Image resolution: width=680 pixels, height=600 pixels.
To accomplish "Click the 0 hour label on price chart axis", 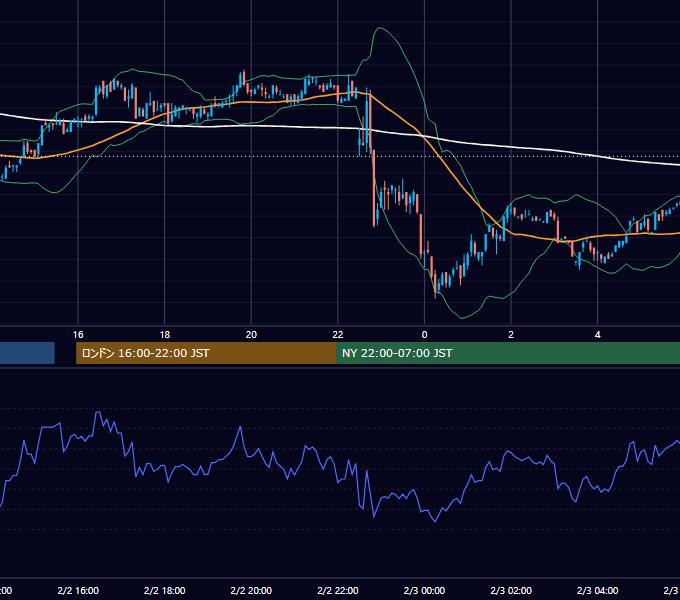I will pyautogui.click(x=425, y=335).
